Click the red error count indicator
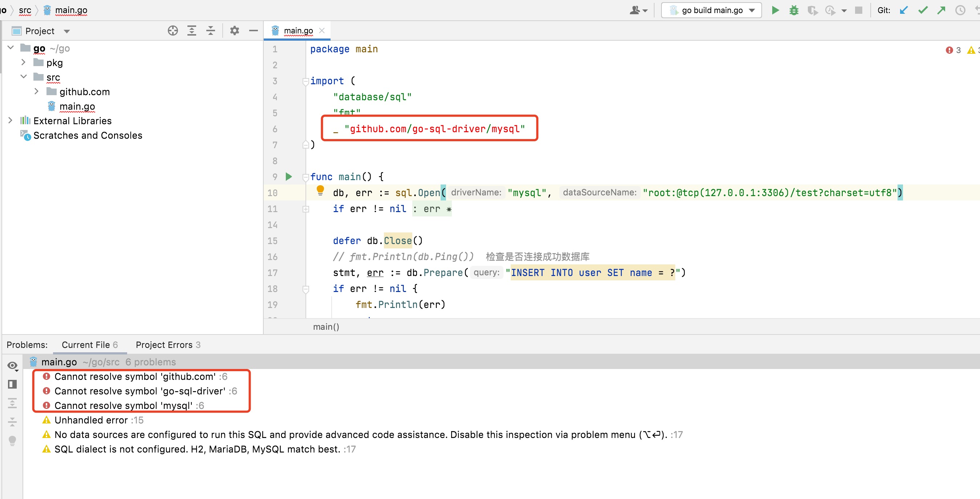The width and height of the screenshot is (980, 499). (953, 50)
